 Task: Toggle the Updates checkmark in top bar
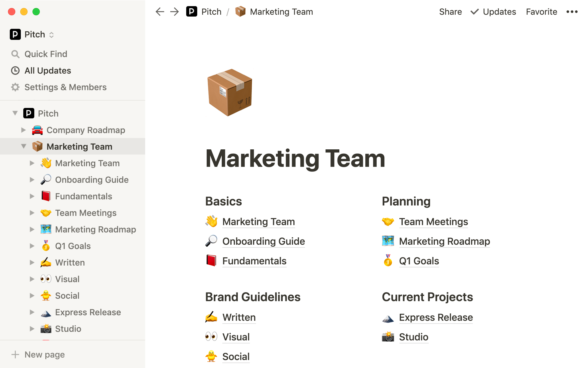point(474,12)
